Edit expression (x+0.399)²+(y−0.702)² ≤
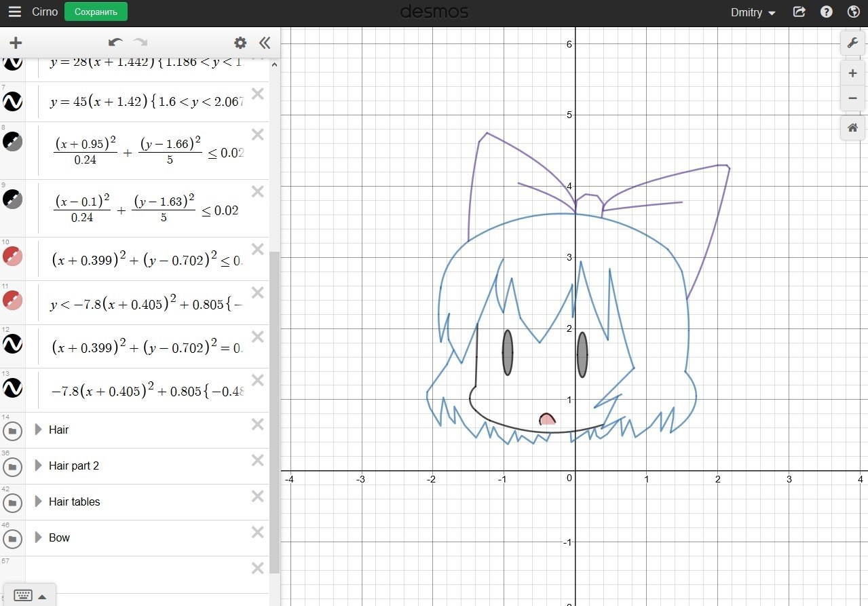Viewport: 868px width, 606px height. coord(146,259)
